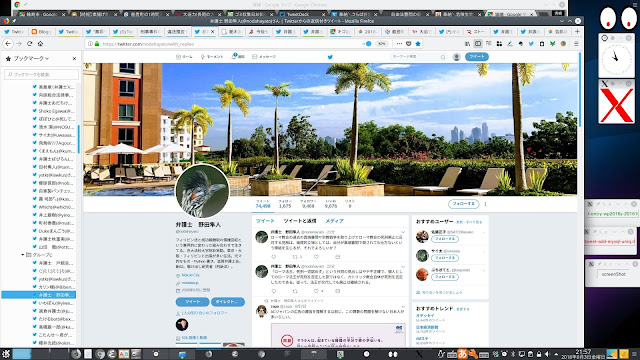The image size is (640, 360).
Task: Open the page actions three-dot menu
Action: [399, 44]
